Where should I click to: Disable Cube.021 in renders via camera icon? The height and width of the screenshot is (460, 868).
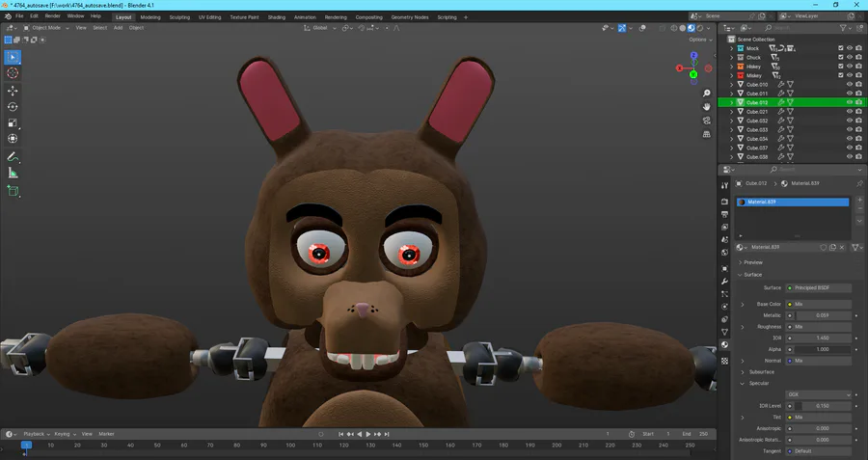pos(858,112)
